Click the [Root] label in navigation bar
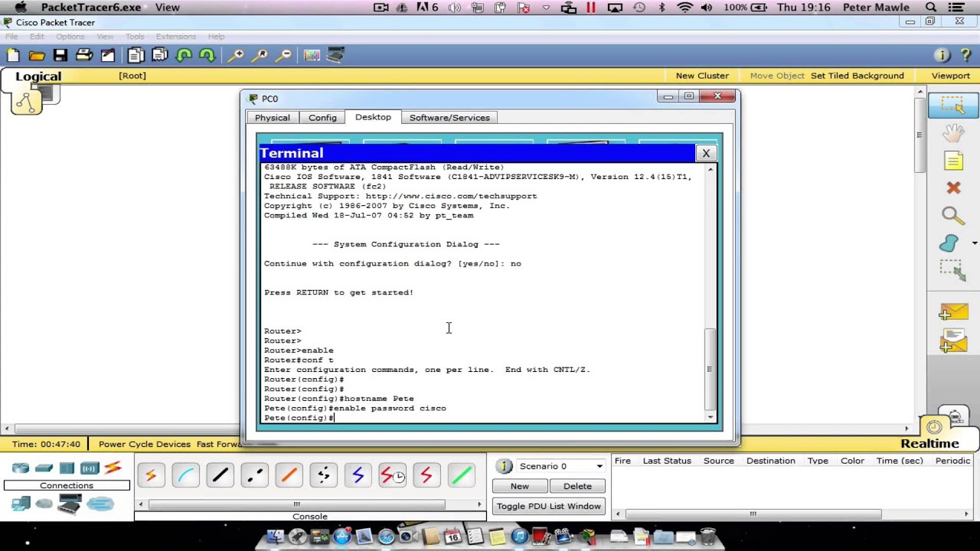980x551 pixels. pyautogui.click(x=132, y=76)
